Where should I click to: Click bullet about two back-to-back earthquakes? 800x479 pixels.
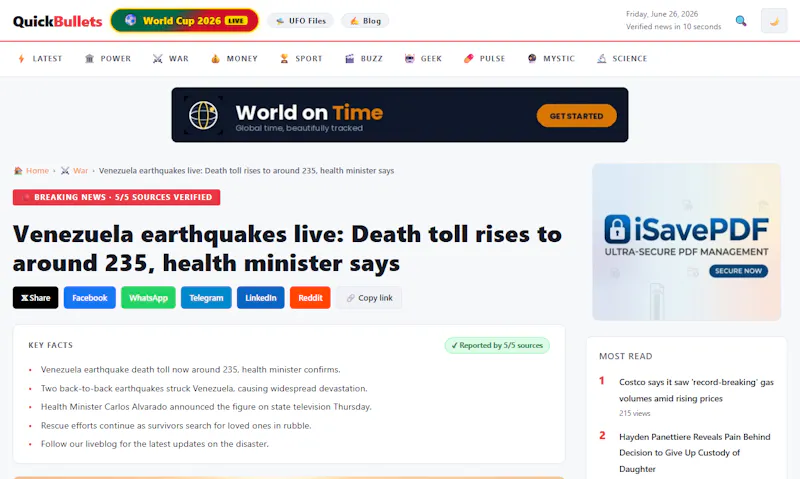click(204, 388)
